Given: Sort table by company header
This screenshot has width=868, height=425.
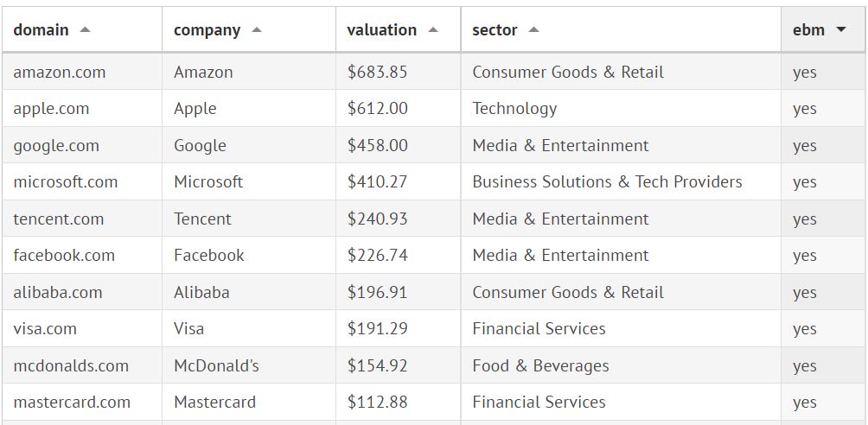Looking at the screenshot, I should click(x=207, y=30).
